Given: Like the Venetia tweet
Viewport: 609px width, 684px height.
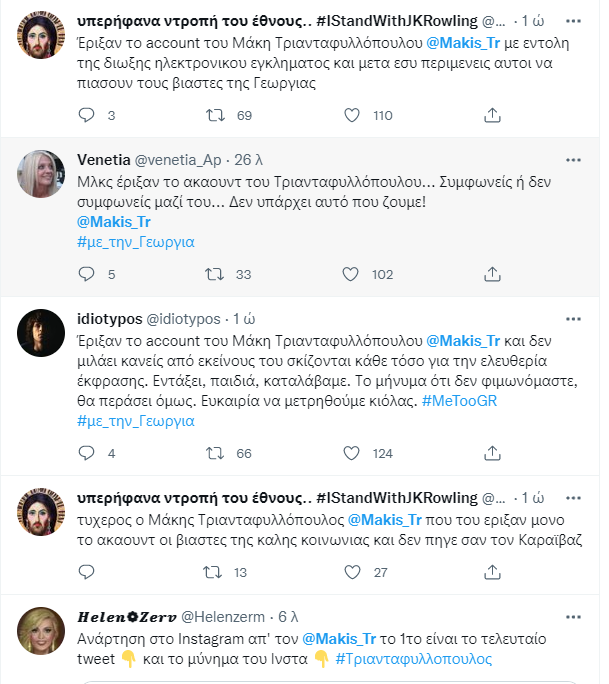Looking at the screenshot, I should (350, 274).
